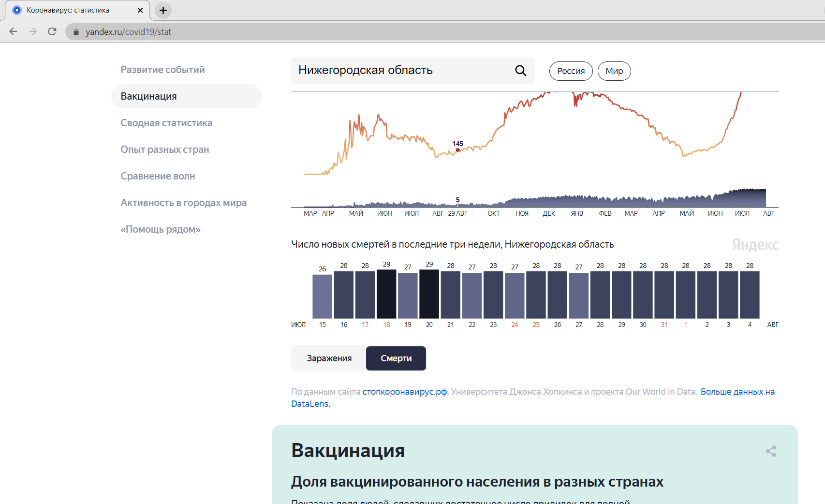The image size is (825, 504).
Task: Click the bar for July 15
Action: [323, 296]
